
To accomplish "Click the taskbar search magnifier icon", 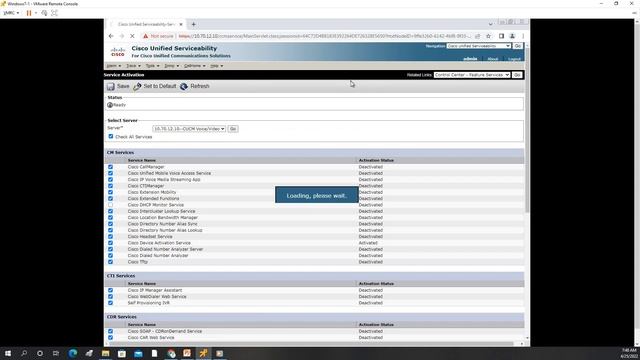I will tap(24, 353).
